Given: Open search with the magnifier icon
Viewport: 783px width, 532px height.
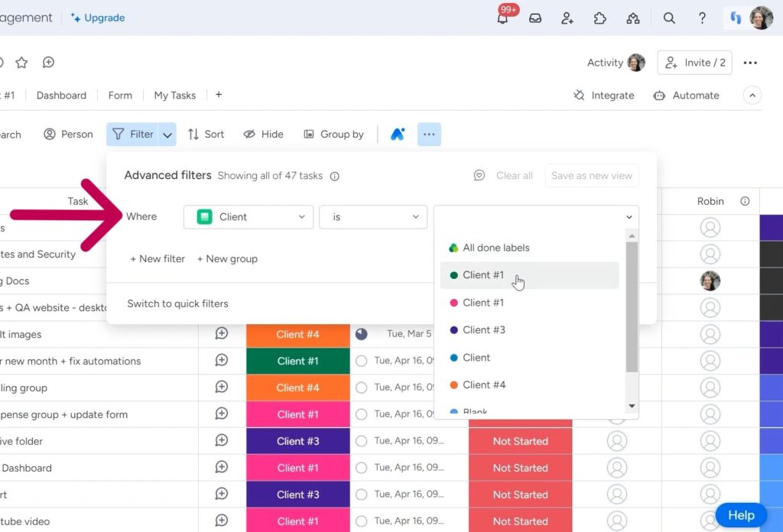Looking at the screenshot, I should [669, 18].
